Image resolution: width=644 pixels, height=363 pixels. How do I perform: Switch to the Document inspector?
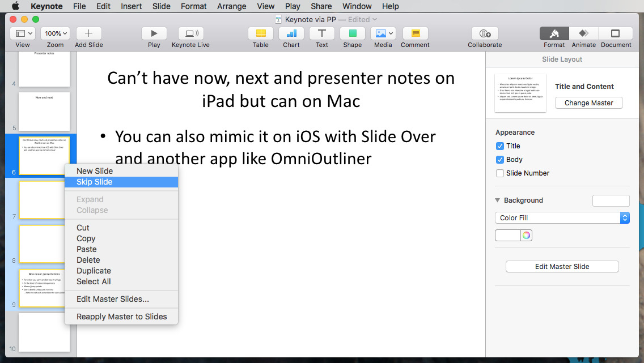tap(615, 33)
